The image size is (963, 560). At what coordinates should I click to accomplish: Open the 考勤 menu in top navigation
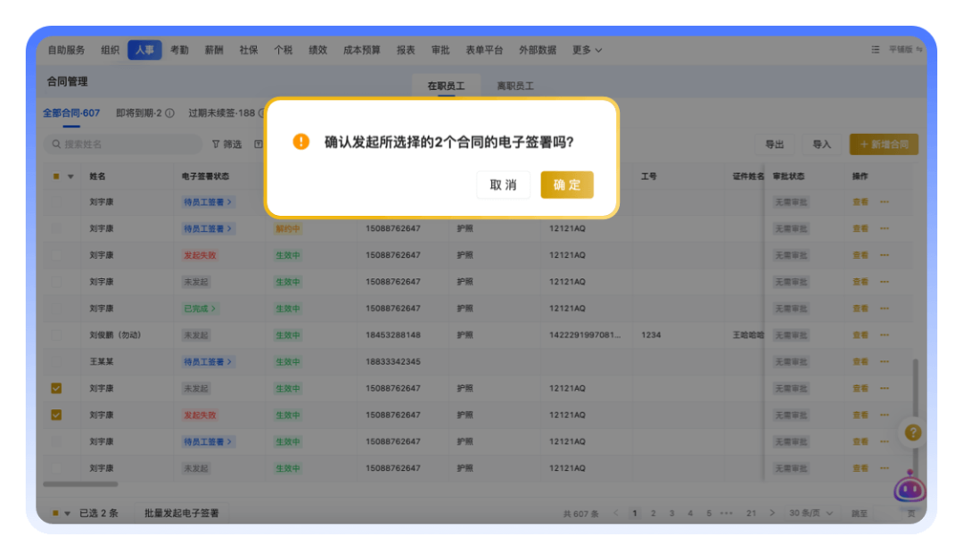pyautogui.click(x=179, y=50)
